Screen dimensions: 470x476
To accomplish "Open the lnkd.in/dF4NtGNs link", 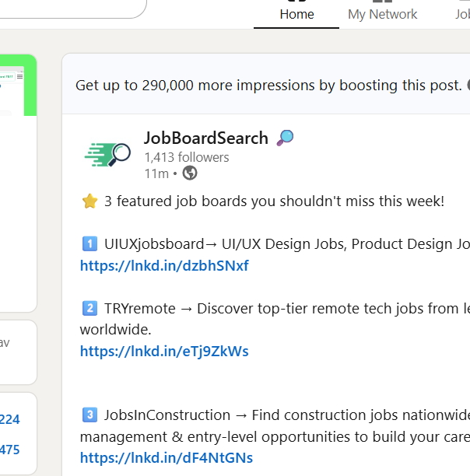I will point(167,458).
